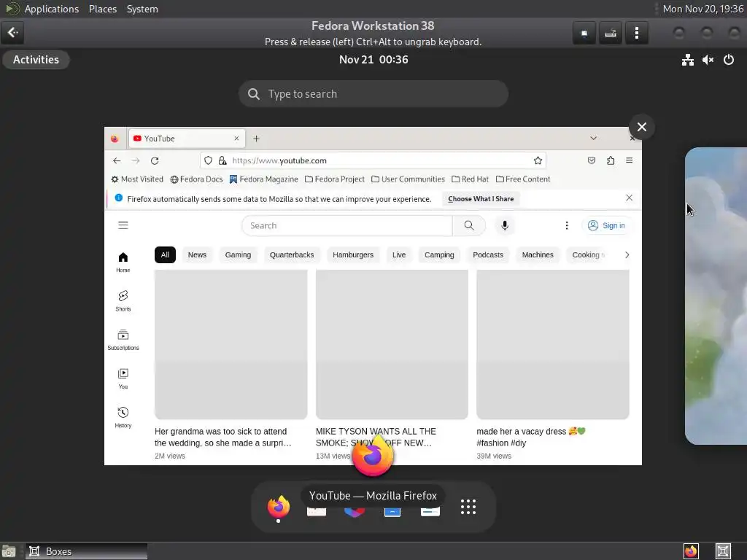This screenshot has width=747, height=560.
Task: Open a new tab with plus button
Action: pos(256,139)
